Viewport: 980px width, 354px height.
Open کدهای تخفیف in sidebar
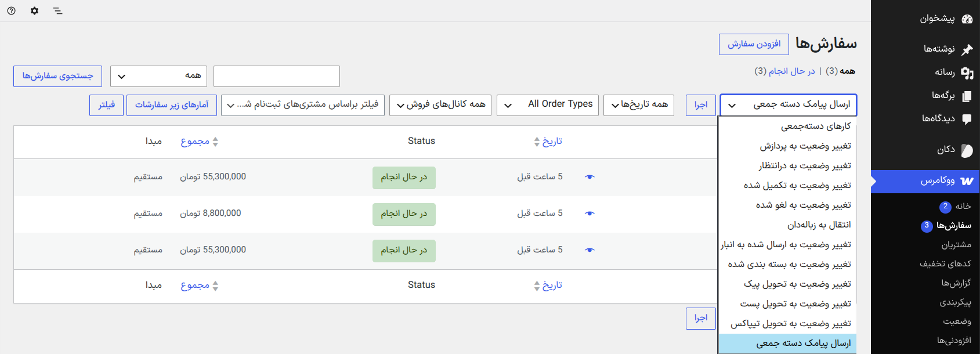point(945,264)
